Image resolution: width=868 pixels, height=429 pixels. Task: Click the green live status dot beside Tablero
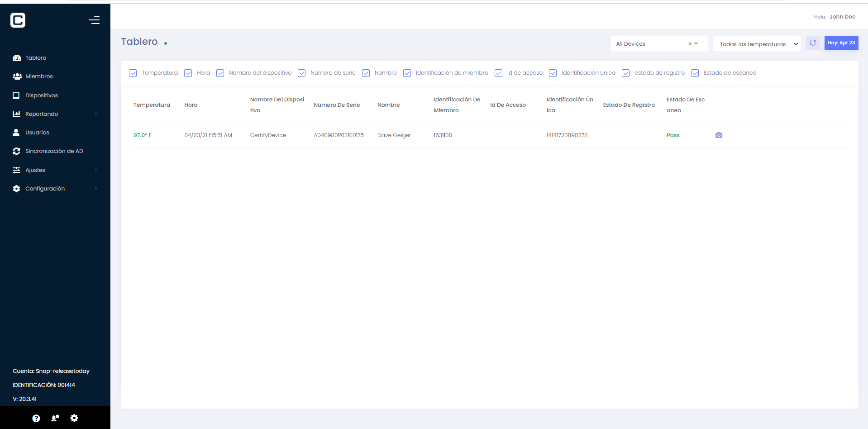pos(166,43)
